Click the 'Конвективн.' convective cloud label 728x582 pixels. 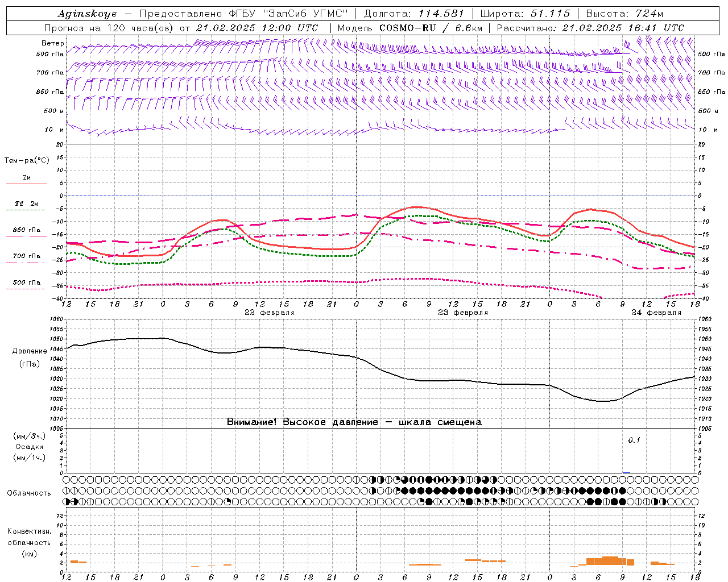click(x=29, y=531)
